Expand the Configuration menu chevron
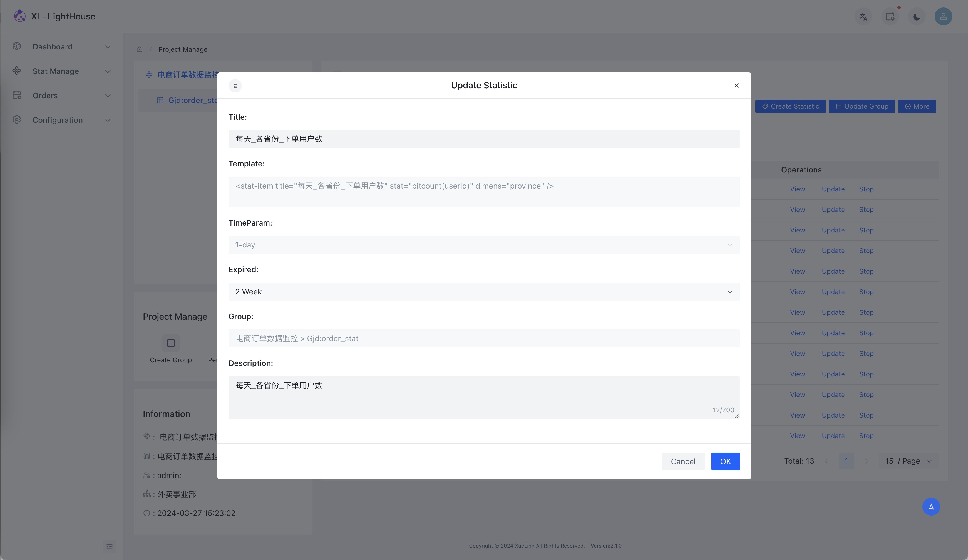968x560 pixels. tap(108, 120)
